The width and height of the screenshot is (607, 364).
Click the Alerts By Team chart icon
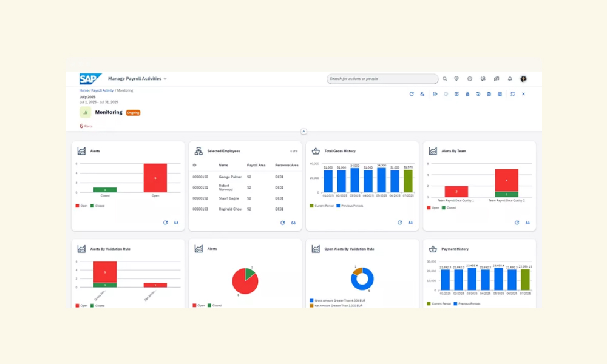pos(433,151)
